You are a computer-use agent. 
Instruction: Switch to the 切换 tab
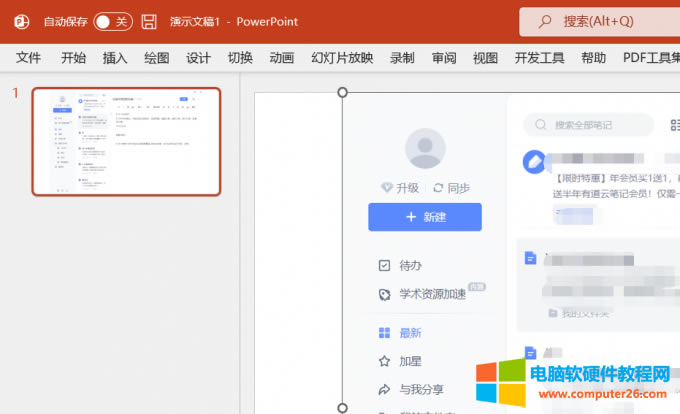point(240,58)
